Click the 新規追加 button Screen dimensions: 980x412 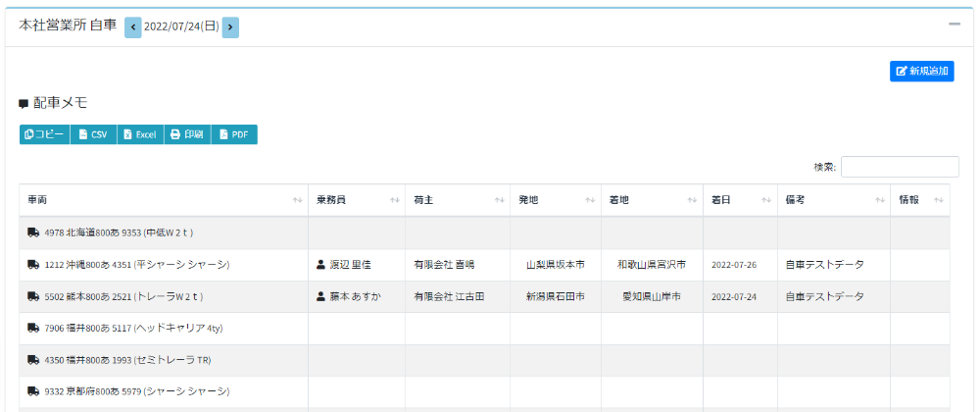click(x=921, y=72)
